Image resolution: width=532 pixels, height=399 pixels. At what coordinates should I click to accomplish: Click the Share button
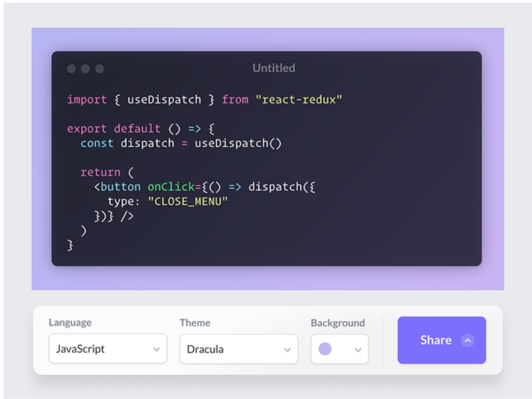[442, 340]
